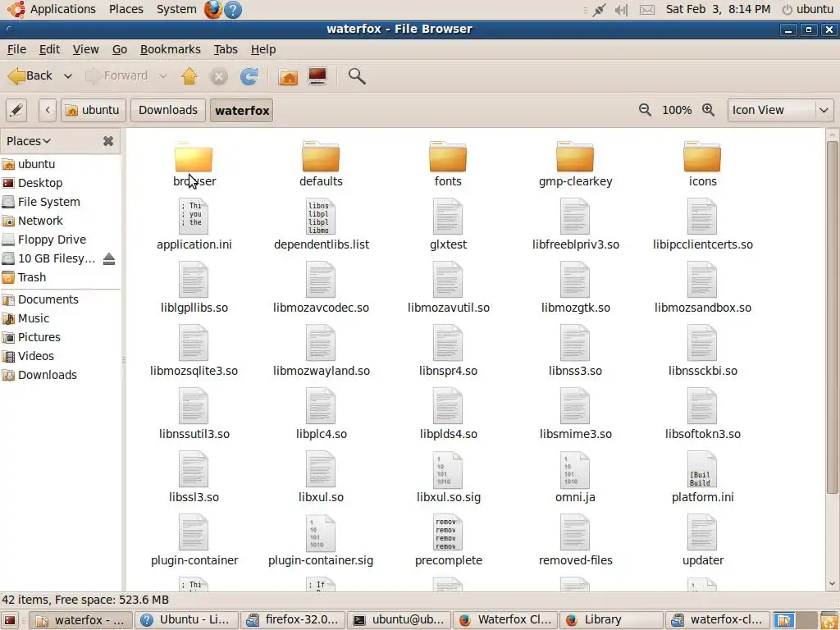Click the scrollbar down arrow

click(x=832, y=584)
